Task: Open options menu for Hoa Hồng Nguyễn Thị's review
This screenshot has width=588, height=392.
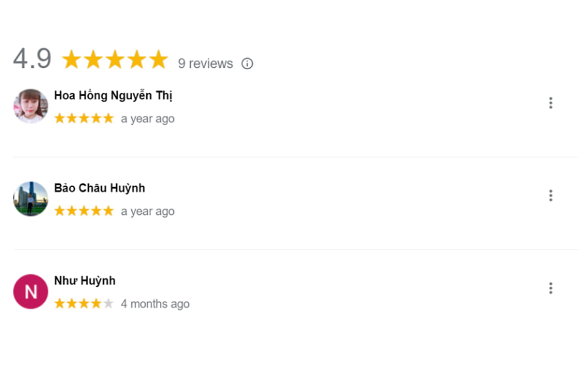Action: tap(551, 103)
